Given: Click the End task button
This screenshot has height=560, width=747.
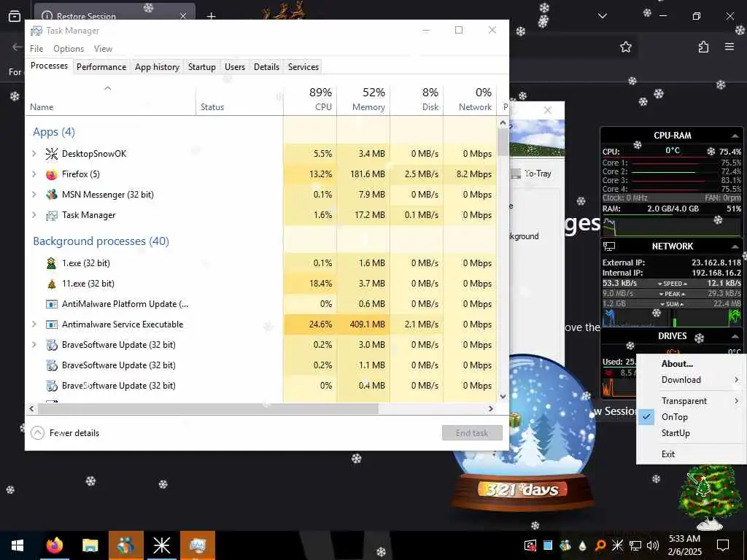Looking at the screenshot, I should click(472, 433).
